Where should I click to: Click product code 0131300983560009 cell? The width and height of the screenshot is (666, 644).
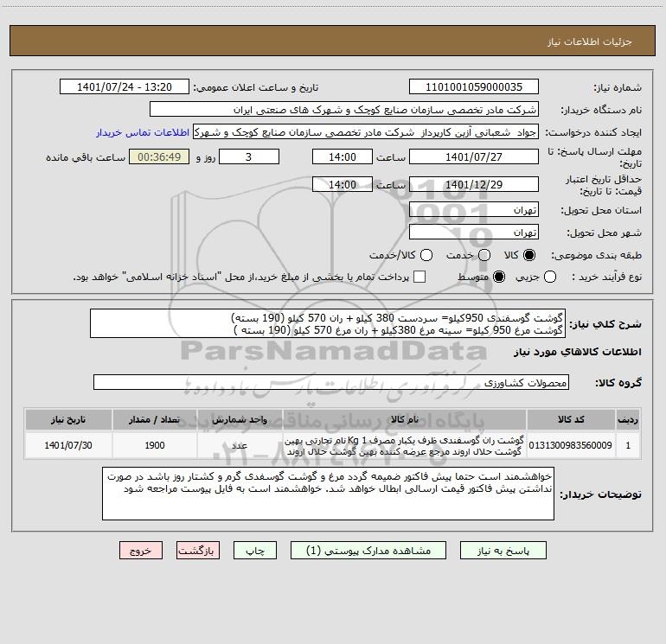(x=571, y=445)
